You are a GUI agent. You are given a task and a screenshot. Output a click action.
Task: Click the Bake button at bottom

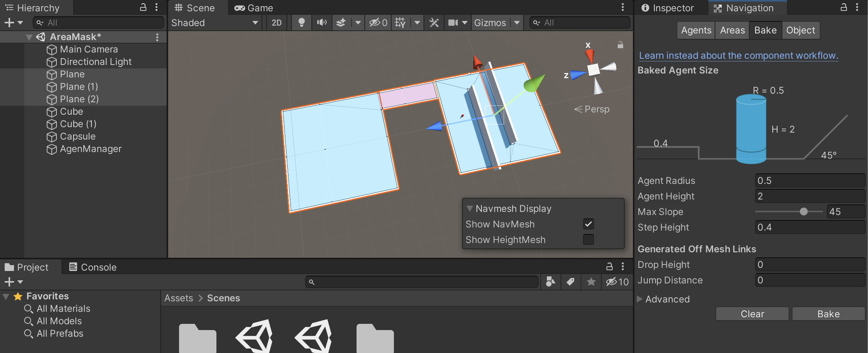(828, 314)
